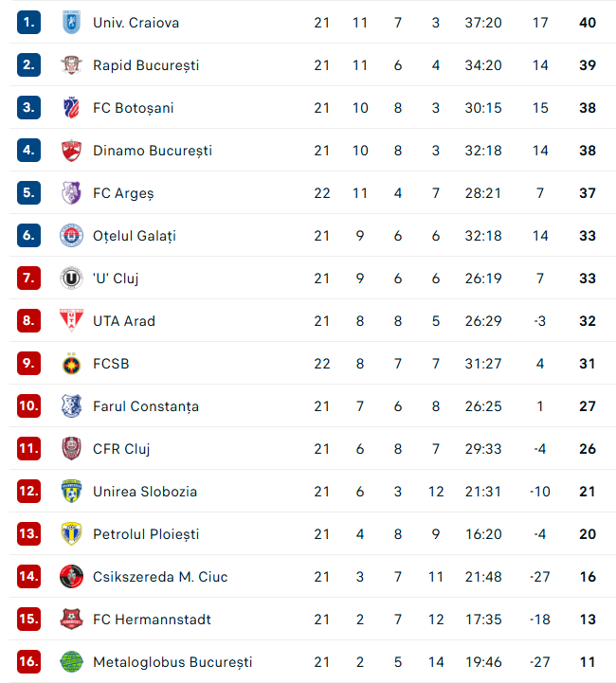Click the red rank 16 badge
Screen dimensions: 616x683
29,662
